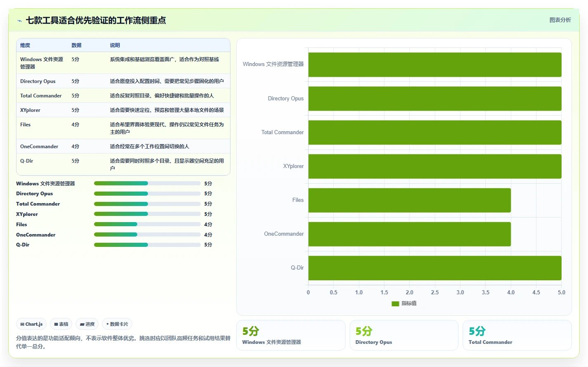Click 适合反复对照目录 description for Total Commander
The image size is (588, 367).
coord(162,96)
